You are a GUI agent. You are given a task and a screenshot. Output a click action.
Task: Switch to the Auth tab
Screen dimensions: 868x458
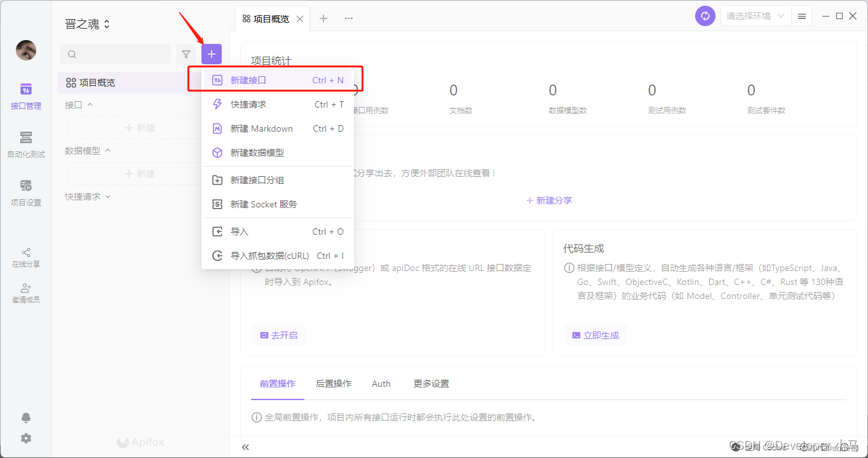pos(381,384)
